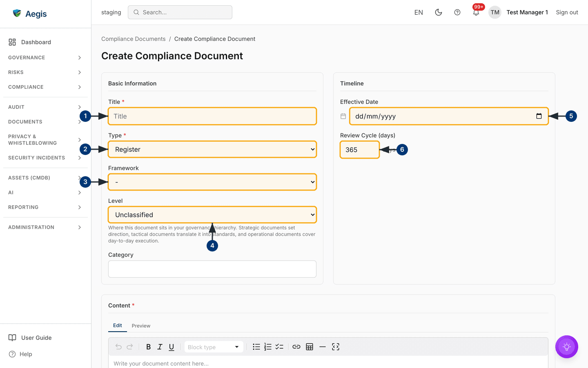The width and height of the screenshot is (588, 368).
Task: Insert a hyperlink
Action: [x=296, y=347]
